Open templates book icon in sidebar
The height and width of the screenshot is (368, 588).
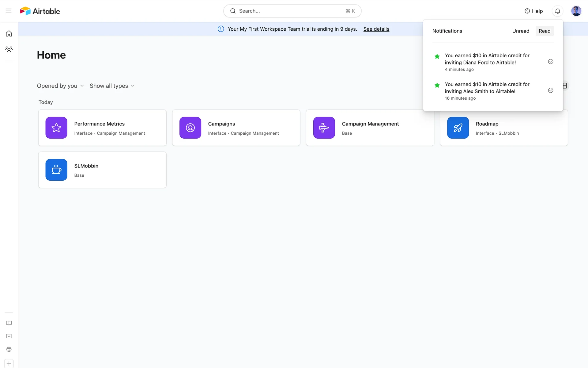[x=9, y=323]
